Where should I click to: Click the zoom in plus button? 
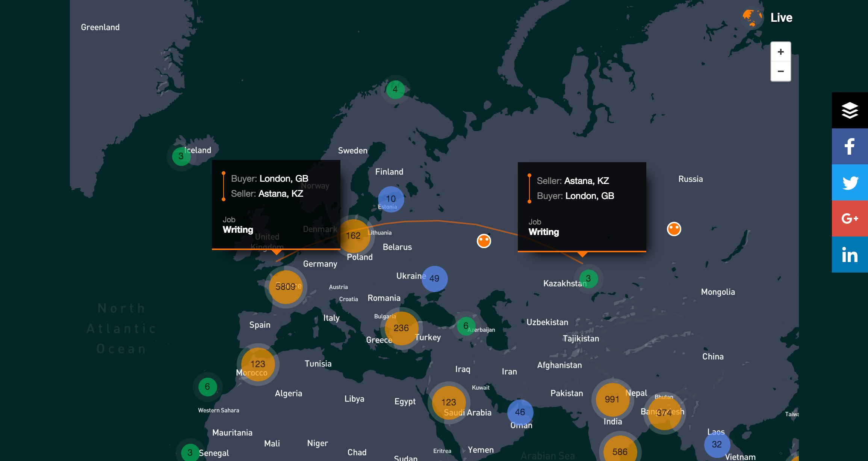pyautogui.click(x=780, y=52)
